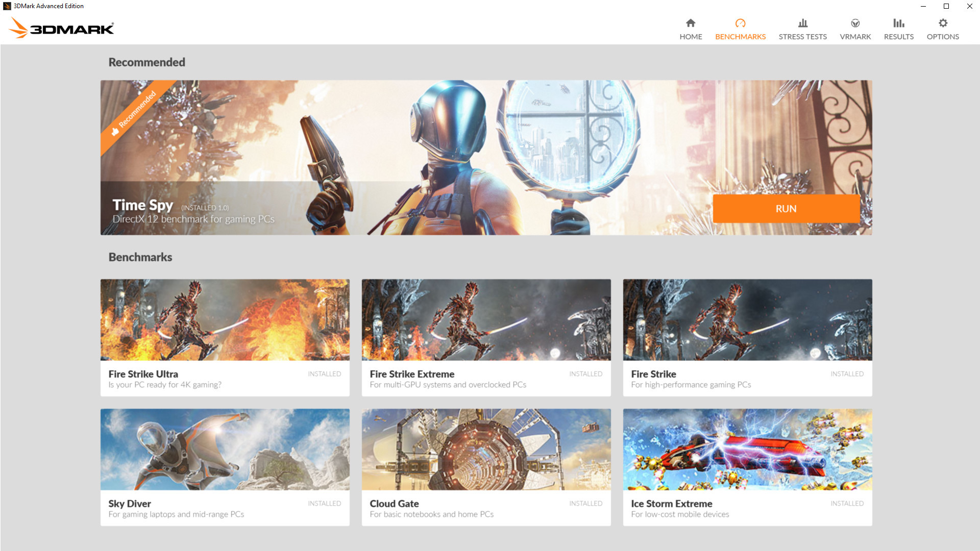Switch to the STRESS TESTS tab label

(x=803, y=37)
